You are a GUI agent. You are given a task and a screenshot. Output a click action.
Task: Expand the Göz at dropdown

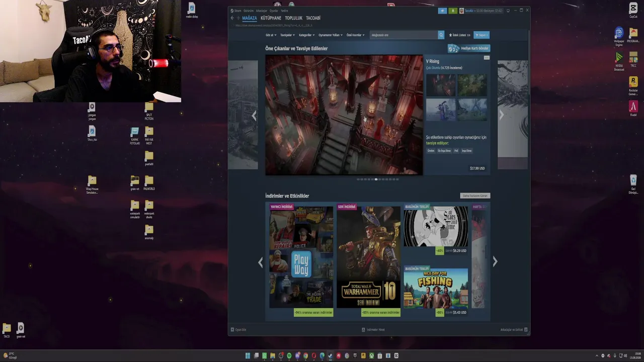pyautogui.click(x=271, y=35)
